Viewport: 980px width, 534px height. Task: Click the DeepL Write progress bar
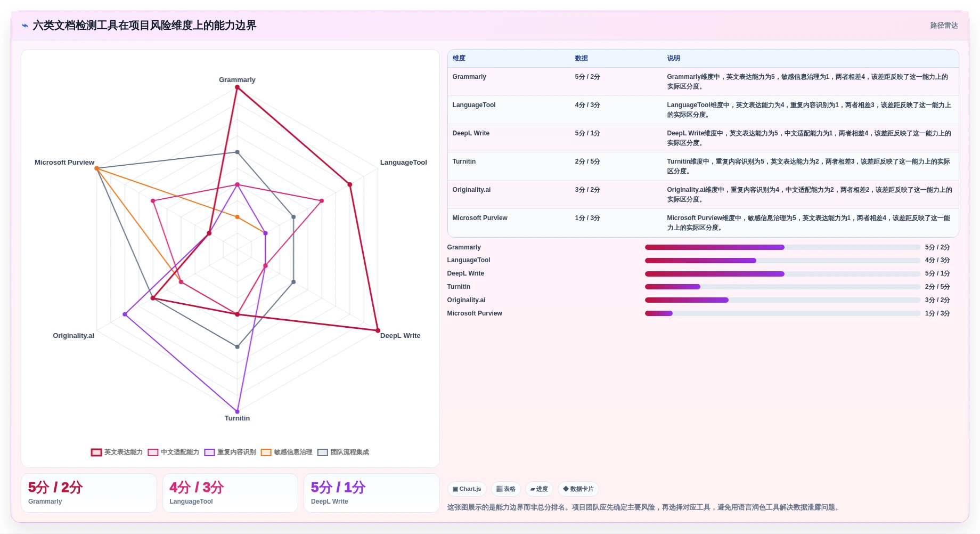[782, 274]
